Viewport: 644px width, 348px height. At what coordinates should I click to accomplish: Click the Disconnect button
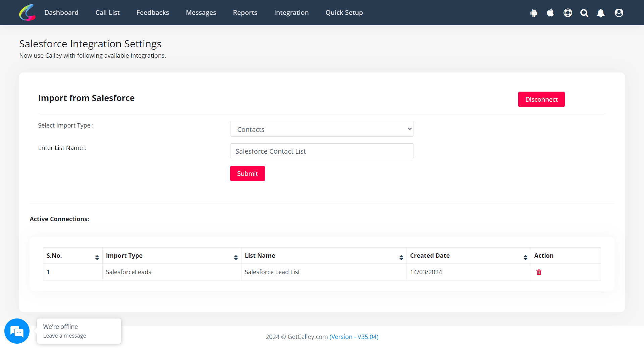541,99
